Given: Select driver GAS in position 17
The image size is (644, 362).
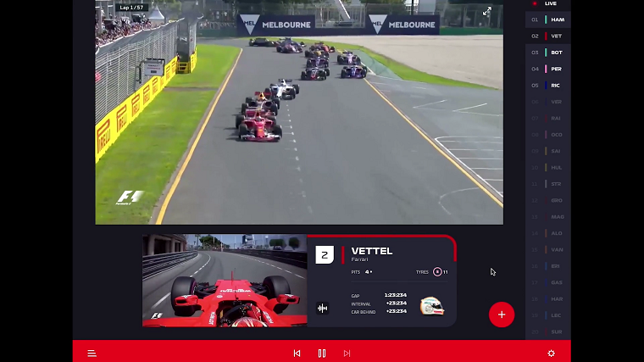Looking at the screenshot, I should pyautogui.click(x=548, y=282).
